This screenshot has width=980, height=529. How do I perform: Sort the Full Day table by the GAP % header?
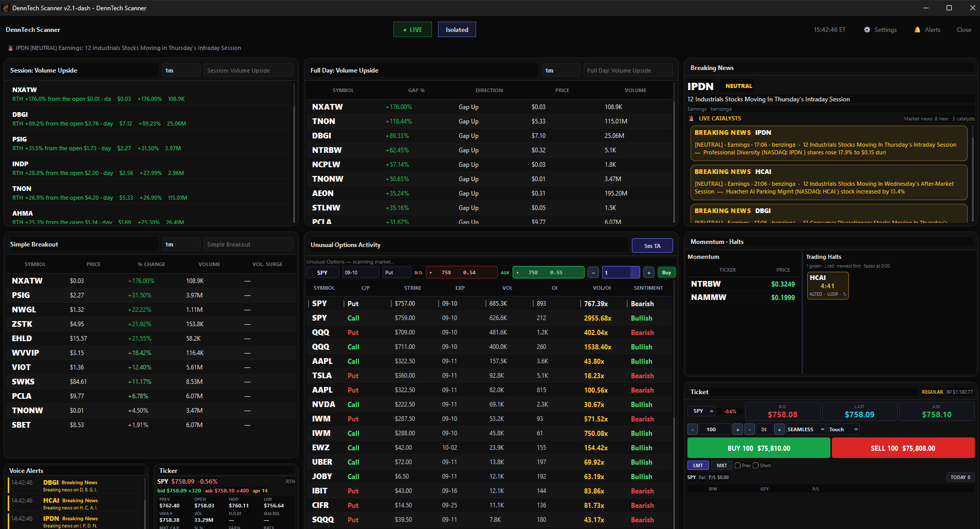click(x=416, y=90)
